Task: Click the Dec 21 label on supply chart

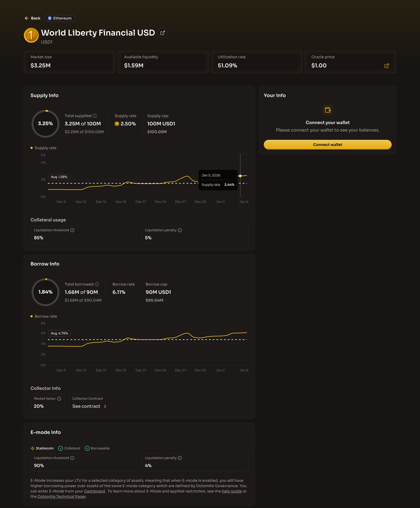Action: click(x=141, y=202)
